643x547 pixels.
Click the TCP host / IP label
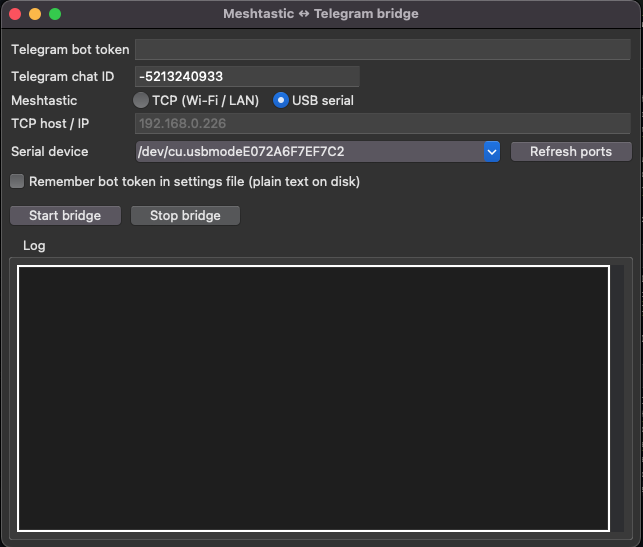(50, 123)
